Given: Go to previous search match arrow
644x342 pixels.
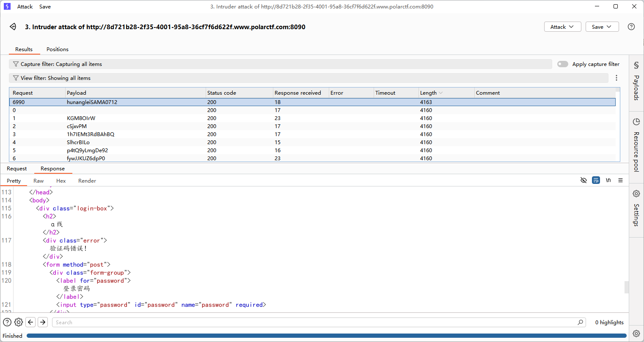Looking at the screenshot, I should click(x=30, y=322).
